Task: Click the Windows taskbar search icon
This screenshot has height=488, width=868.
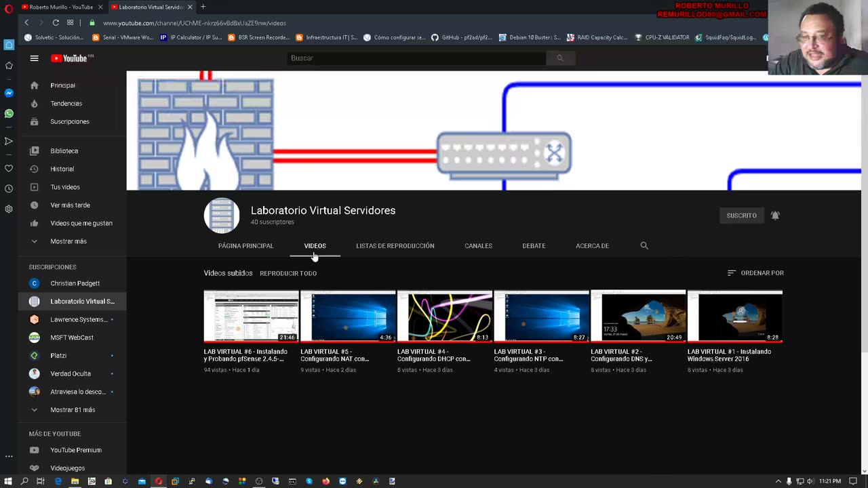Action: [24, 481]
